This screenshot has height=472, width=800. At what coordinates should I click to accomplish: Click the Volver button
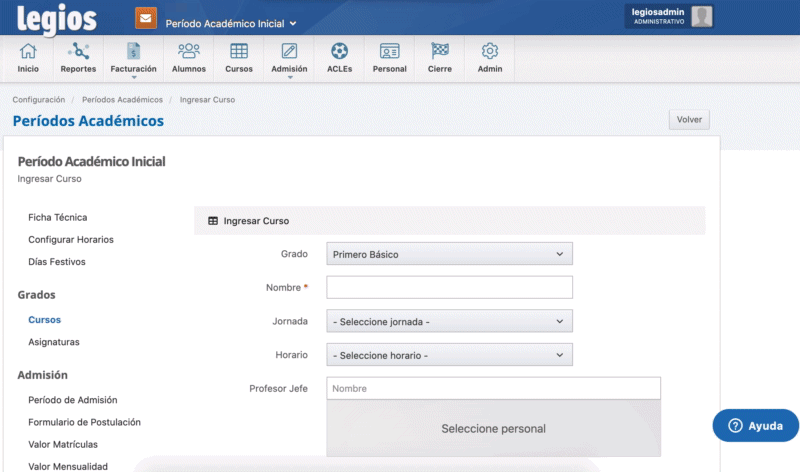click(689, 120)
